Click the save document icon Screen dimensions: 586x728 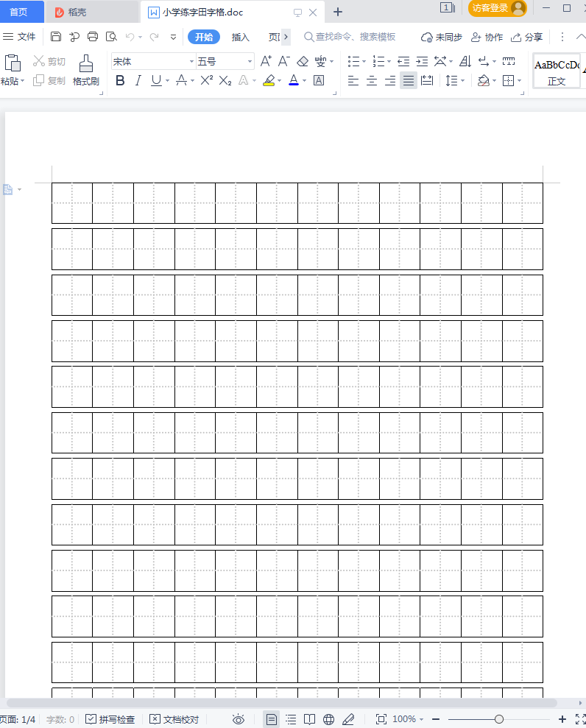pos(56,37)
